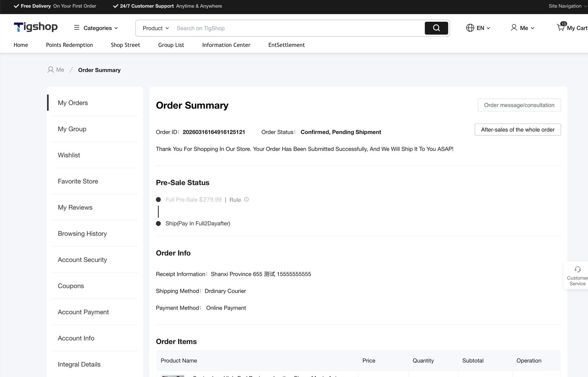Screen dimensions: 588x377
Task: Click Order message/consultation button
Action: point(519,105)
